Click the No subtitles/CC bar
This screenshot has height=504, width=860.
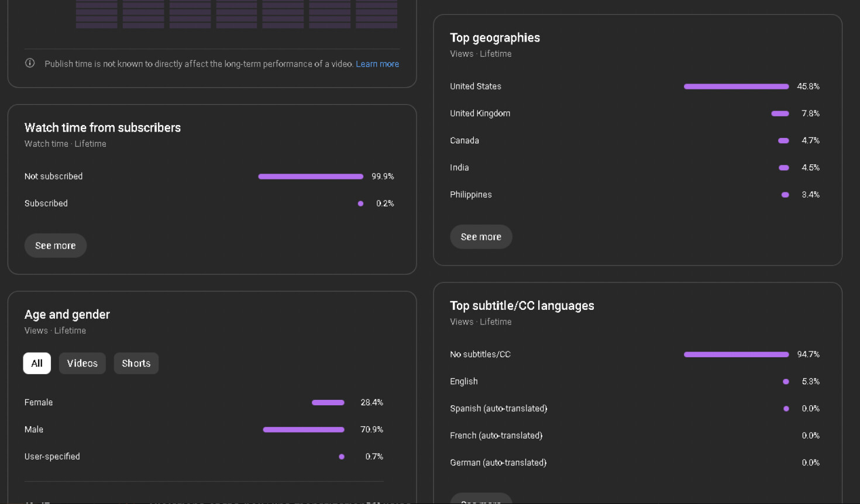click(736, 354)
